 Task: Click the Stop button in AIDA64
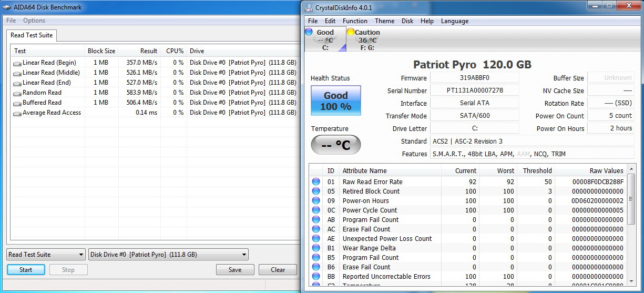[68, 270]
